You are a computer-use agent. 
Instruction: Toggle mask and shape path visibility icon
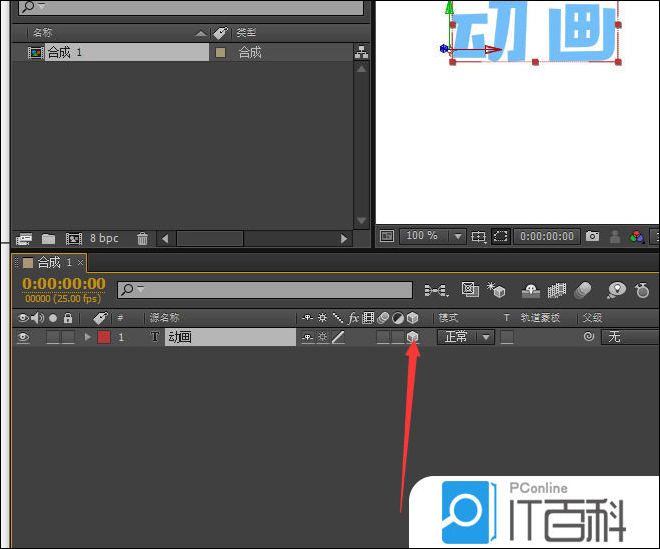click(x=500, y=236)
